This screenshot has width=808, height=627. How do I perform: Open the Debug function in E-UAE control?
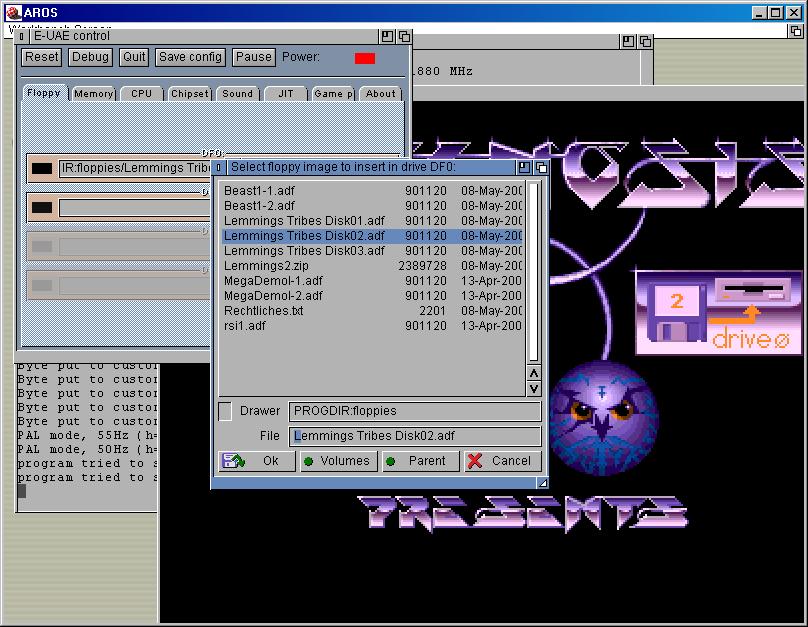click(90, 57)
